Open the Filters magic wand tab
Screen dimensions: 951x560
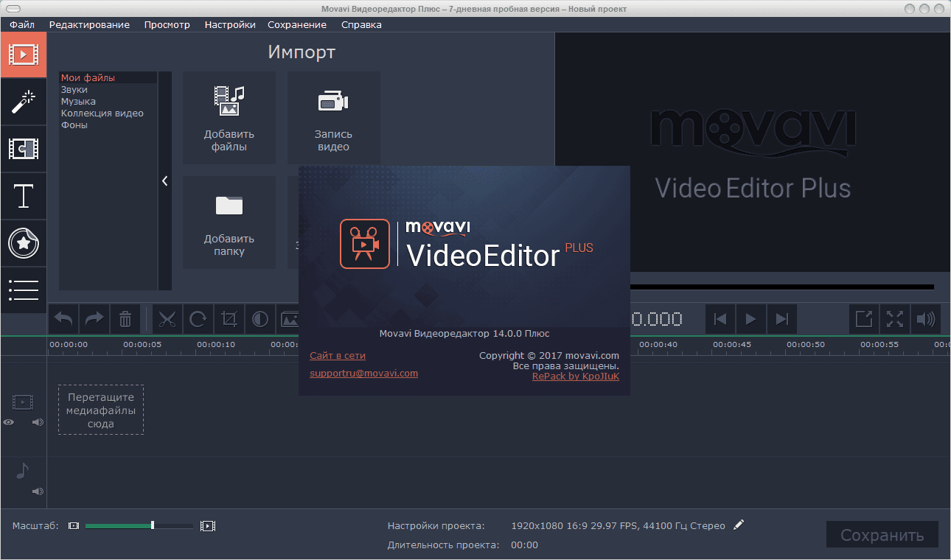24,102
